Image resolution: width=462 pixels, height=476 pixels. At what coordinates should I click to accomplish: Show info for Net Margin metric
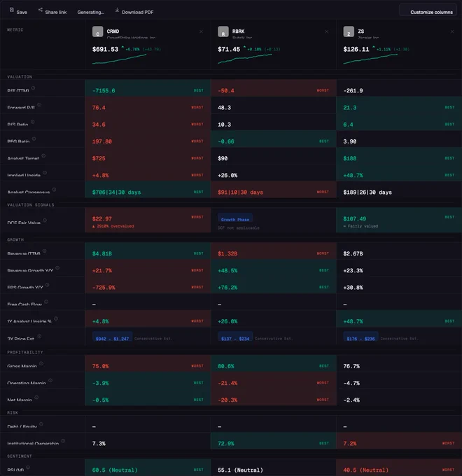tap(36, 398)
